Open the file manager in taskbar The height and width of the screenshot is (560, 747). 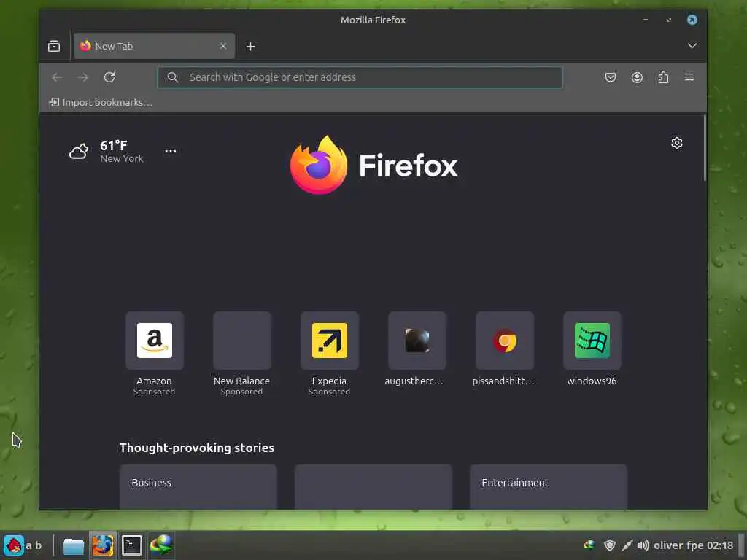[74, 545]
